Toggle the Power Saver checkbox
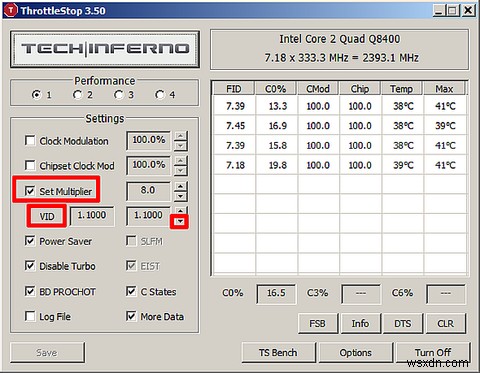Viewport: 480px width, 373px height. point(30,241)
